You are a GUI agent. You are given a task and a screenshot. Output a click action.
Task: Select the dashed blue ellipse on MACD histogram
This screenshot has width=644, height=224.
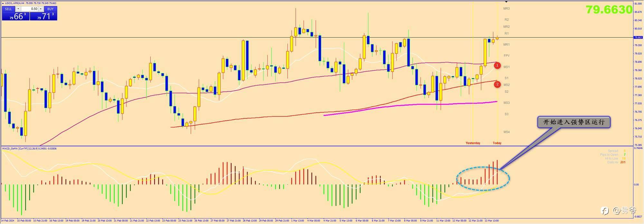click(483, 179)
